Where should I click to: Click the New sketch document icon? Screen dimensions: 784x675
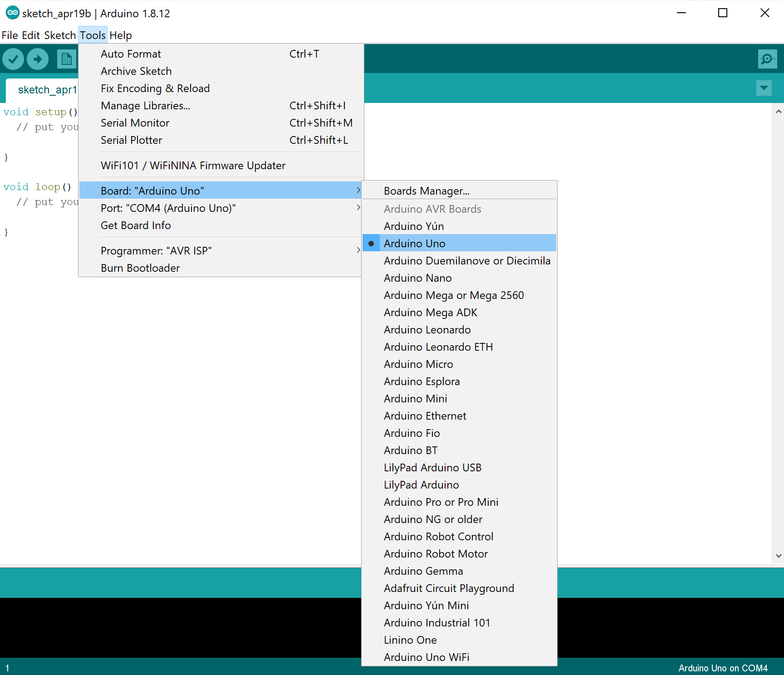click(67, 59)
